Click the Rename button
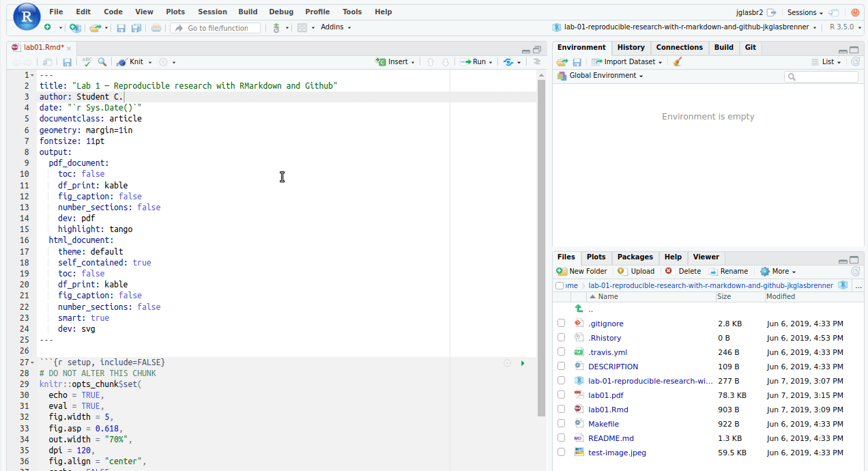This screenshot has height=471, width=868. tap(729, 271)
